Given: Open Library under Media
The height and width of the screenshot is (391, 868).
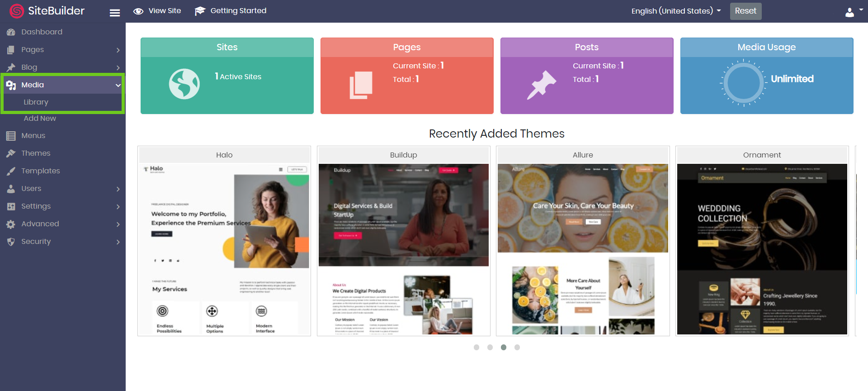Looking at the screenshot, I should [36, 102].
